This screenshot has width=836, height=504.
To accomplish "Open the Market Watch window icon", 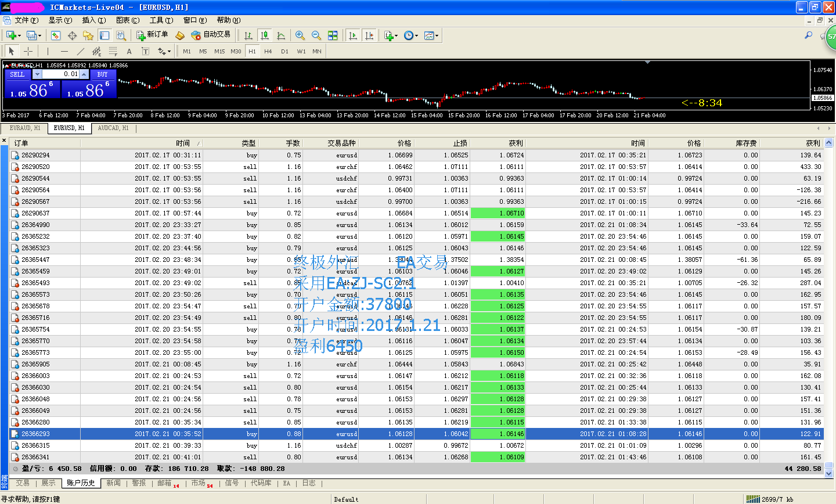I will [x=56, y=35].
